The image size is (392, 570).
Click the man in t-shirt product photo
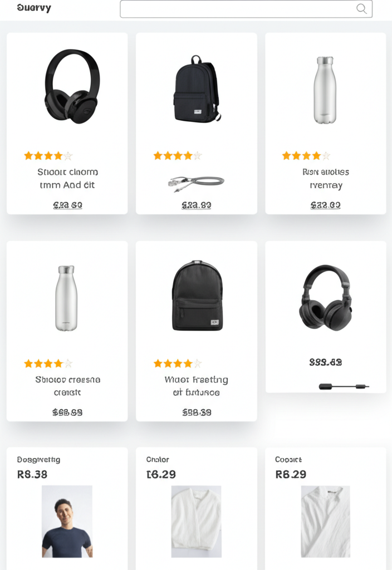coord(67,520)
